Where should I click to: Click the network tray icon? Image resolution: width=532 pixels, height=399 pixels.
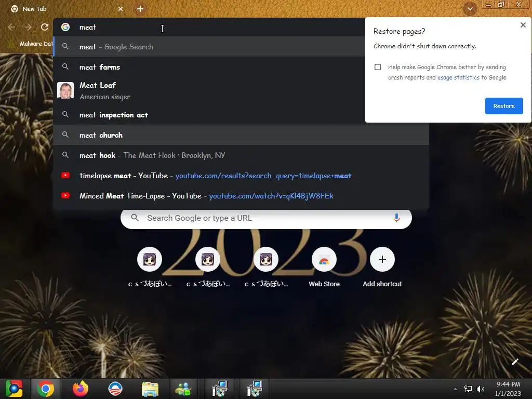click(x=468, y=389)
